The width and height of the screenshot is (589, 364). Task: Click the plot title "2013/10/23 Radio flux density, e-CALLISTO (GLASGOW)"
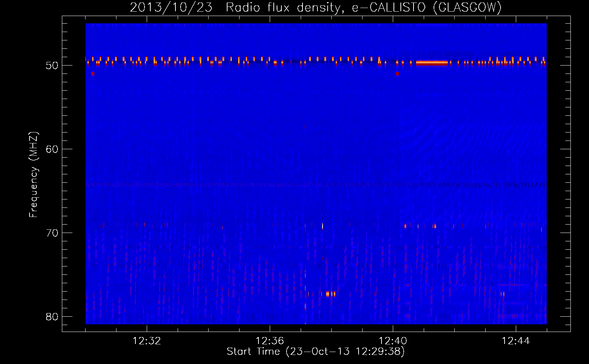tap(316, 7)
